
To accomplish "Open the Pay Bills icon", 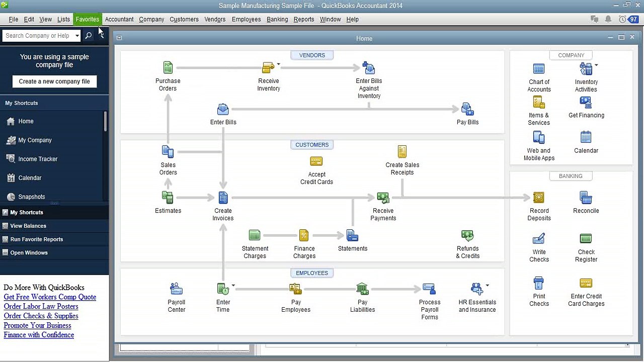I will point(467,109).
